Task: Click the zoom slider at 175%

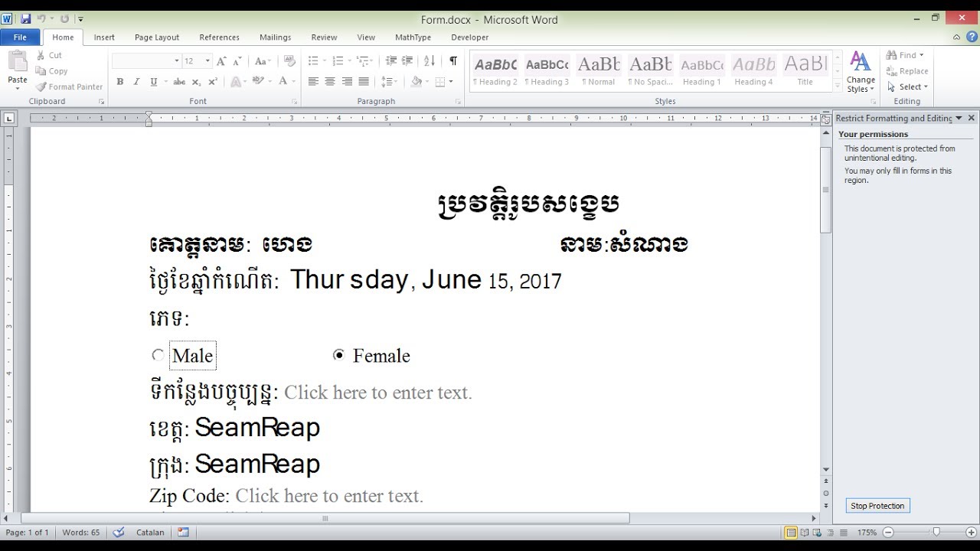Action: pyautogui.click(x=936, y=532)
